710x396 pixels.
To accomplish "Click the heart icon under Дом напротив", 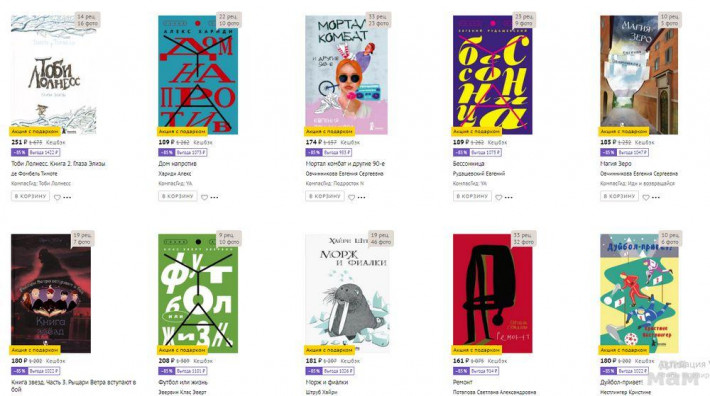I will 205,197.
